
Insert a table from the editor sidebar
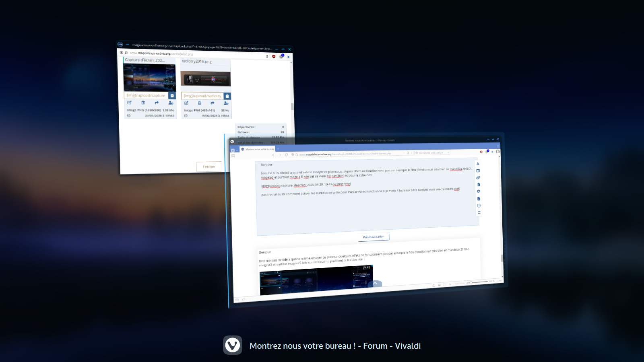pyautogui.click(x=478, y=171)
